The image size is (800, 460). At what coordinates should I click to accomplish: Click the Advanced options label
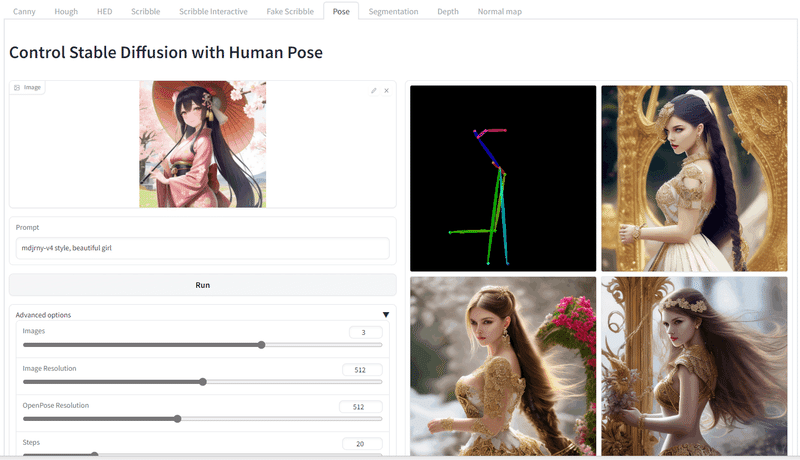click(x=43, y=315)
